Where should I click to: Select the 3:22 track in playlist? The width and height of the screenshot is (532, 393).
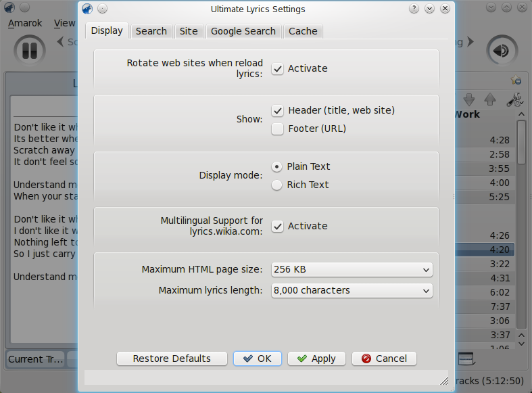pyautogui.click(x=485, y=264)
